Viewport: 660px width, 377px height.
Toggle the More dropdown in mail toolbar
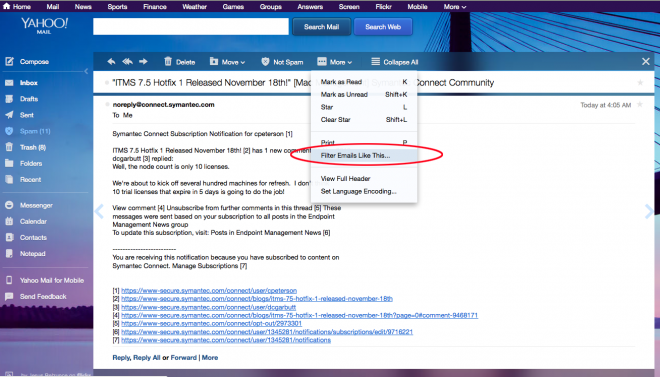tap(335, 62)
